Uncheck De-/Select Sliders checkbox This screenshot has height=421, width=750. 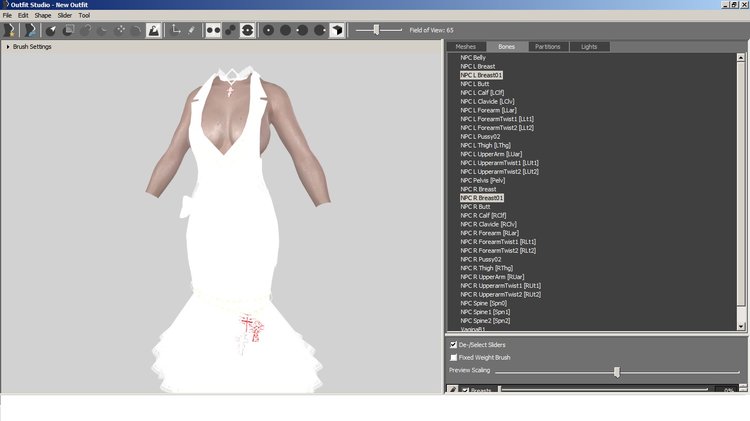coord(453,344)
